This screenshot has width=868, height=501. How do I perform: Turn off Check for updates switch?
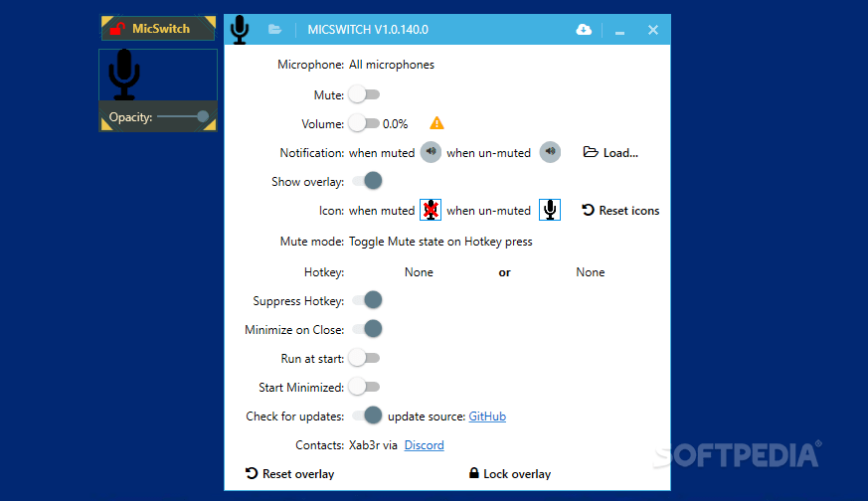(x=368, y=416)
